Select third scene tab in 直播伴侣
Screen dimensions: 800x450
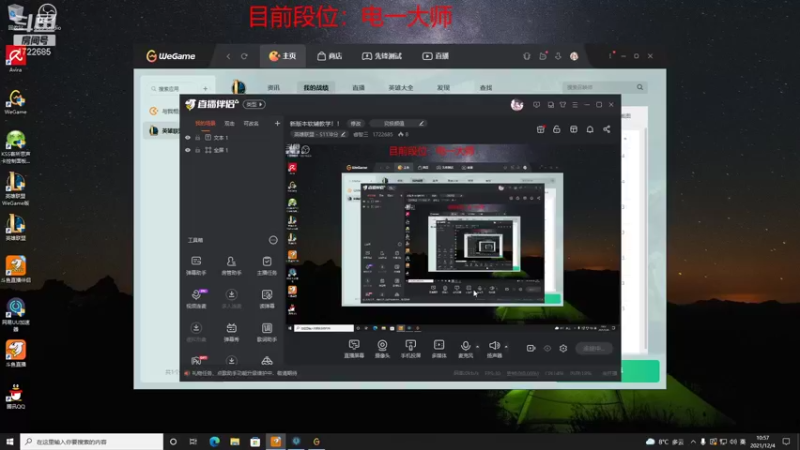(251, 123)
